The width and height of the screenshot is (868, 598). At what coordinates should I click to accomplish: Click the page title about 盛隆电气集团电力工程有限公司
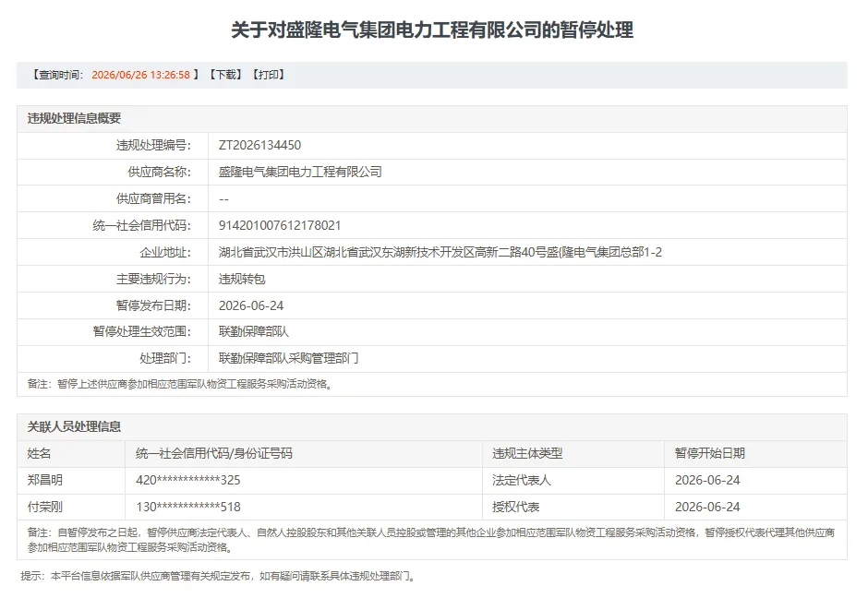pos(432,30)
